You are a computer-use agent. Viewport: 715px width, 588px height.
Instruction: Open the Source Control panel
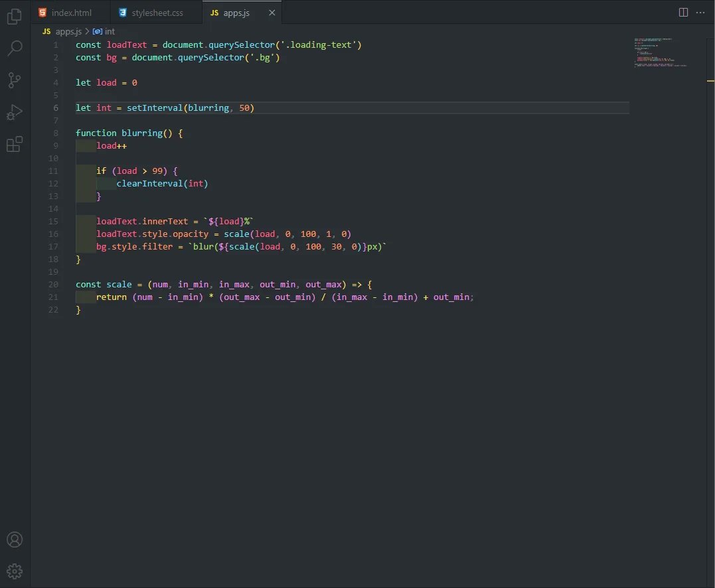pyautogui.click(x=15, y=80)
